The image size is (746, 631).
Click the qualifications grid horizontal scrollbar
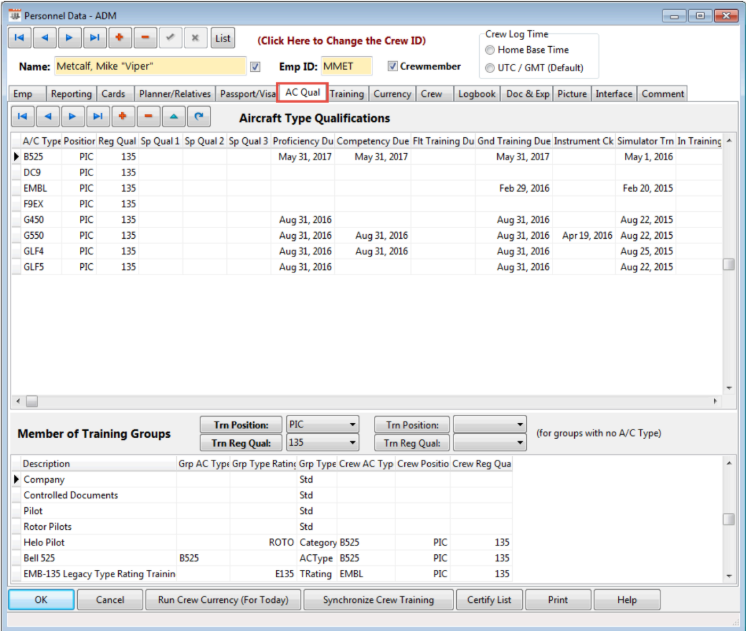pos(370,401)
